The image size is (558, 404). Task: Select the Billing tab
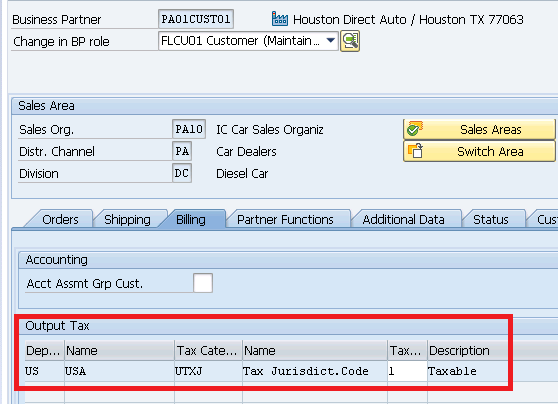coord(191,220)
